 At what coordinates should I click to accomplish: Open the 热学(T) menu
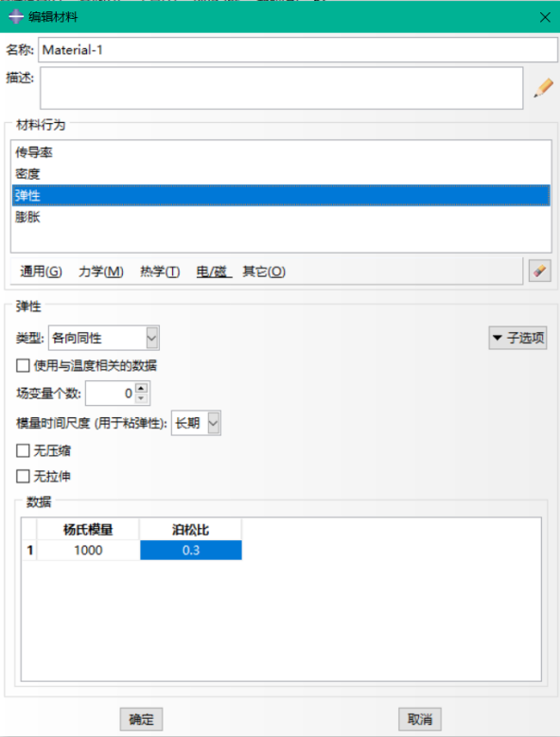[x=160, y=272]
